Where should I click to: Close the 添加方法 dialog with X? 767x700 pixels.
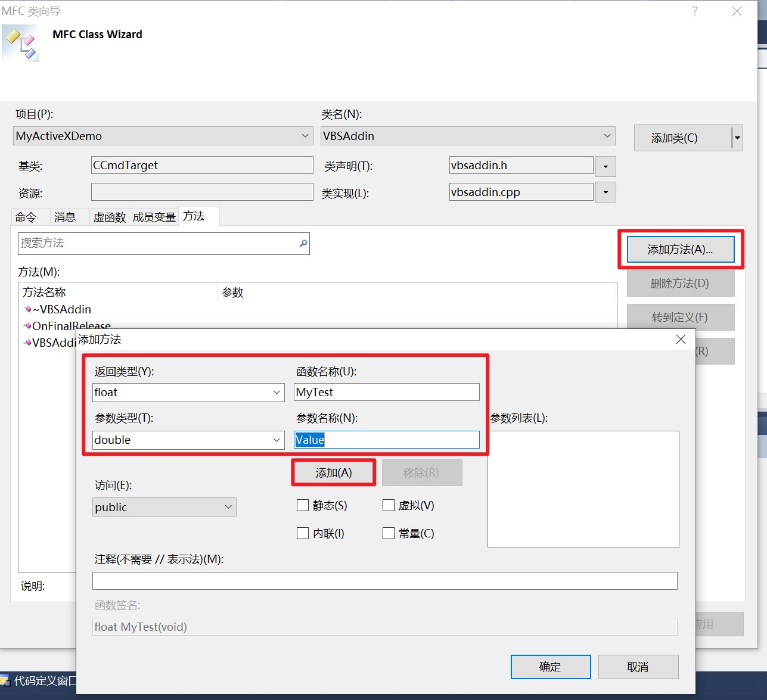(x=681, y=340)
